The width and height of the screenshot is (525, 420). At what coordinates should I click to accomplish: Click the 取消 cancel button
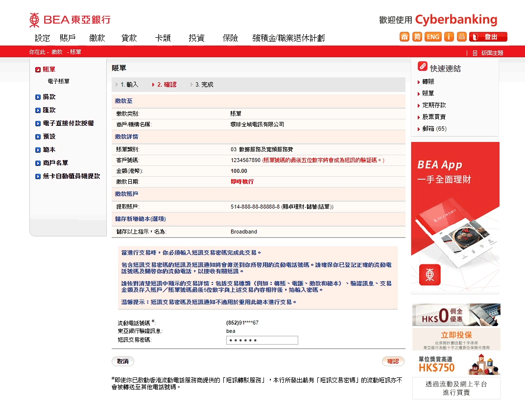coord(123,361)
